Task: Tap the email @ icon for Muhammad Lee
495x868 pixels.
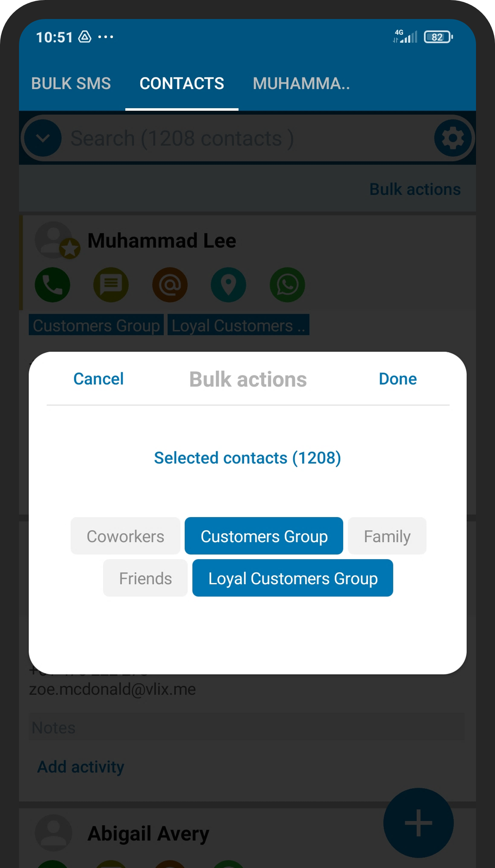Action: [170, 284]
